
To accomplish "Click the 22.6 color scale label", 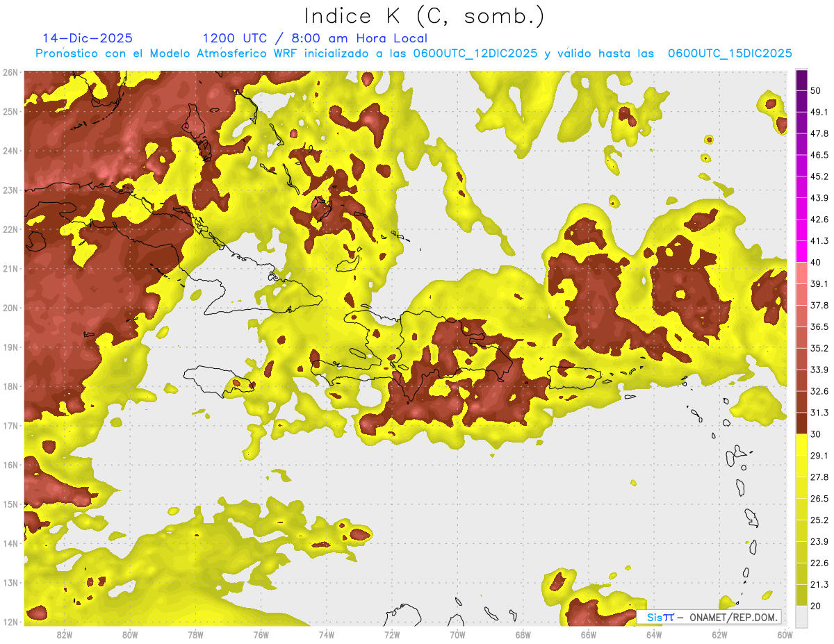I will click(819, 563).
